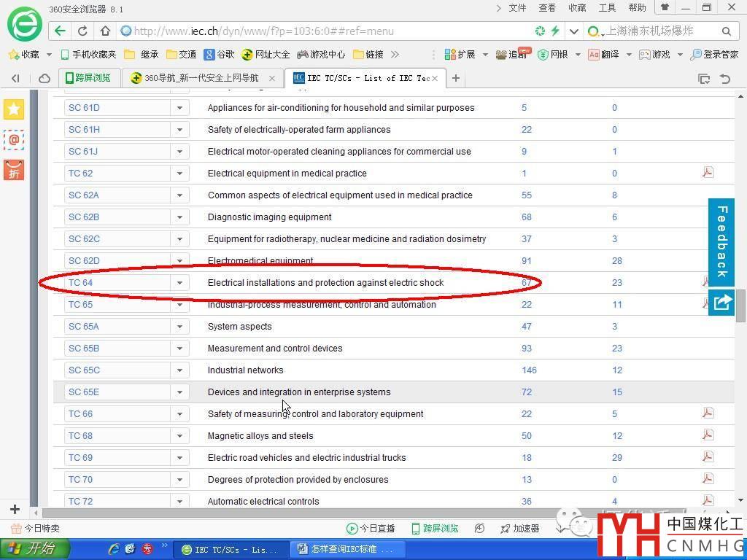Open the PDF icon in TC 68 row

(x=707, y=435)
